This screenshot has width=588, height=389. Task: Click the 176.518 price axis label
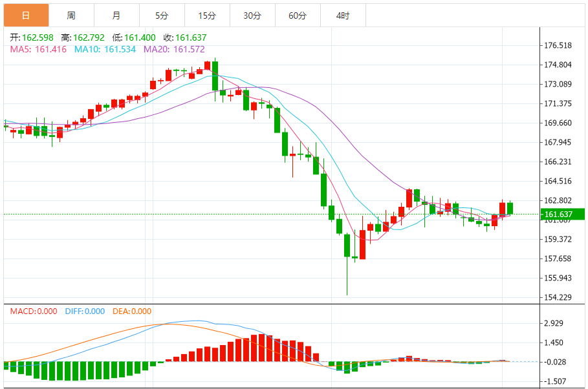click(x=558, y=45)
